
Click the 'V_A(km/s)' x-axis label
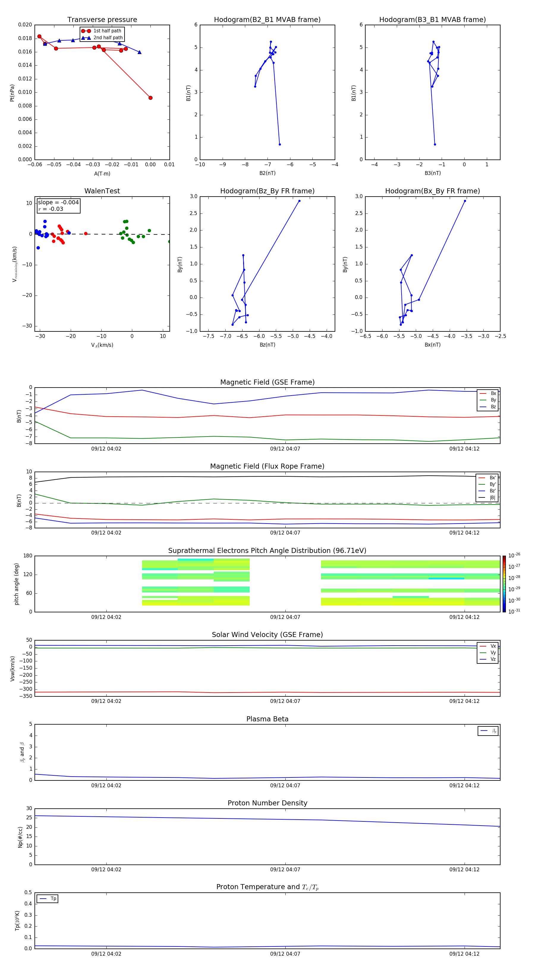(x=102, y=345)
